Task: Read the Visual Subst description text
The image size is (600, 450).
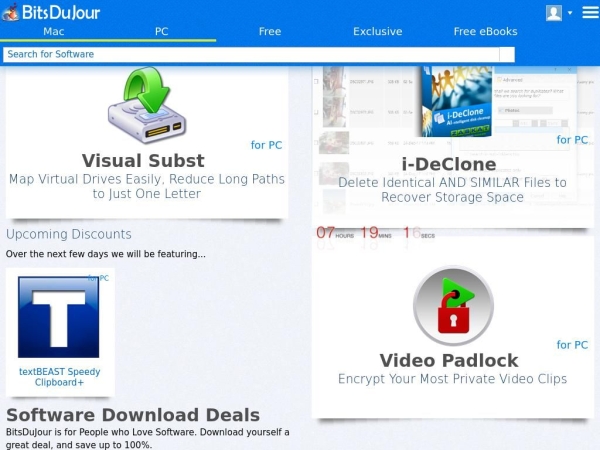Action: click(147, 186)
